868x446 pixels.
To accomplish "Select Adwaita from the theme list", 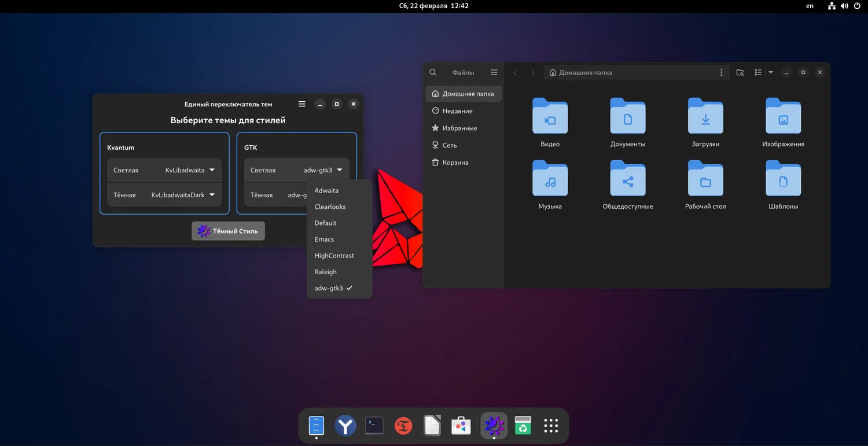I will click(326, 190).
